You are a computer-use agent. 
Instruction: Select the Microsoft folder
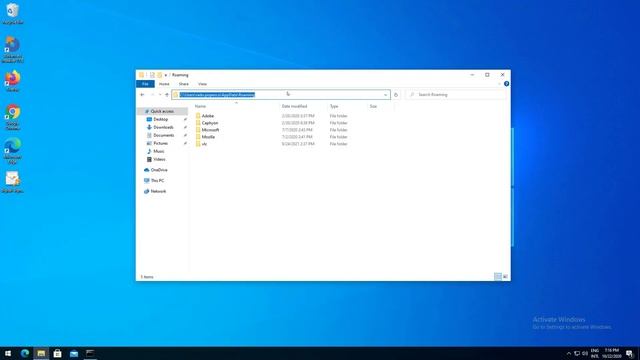point(210,130)
